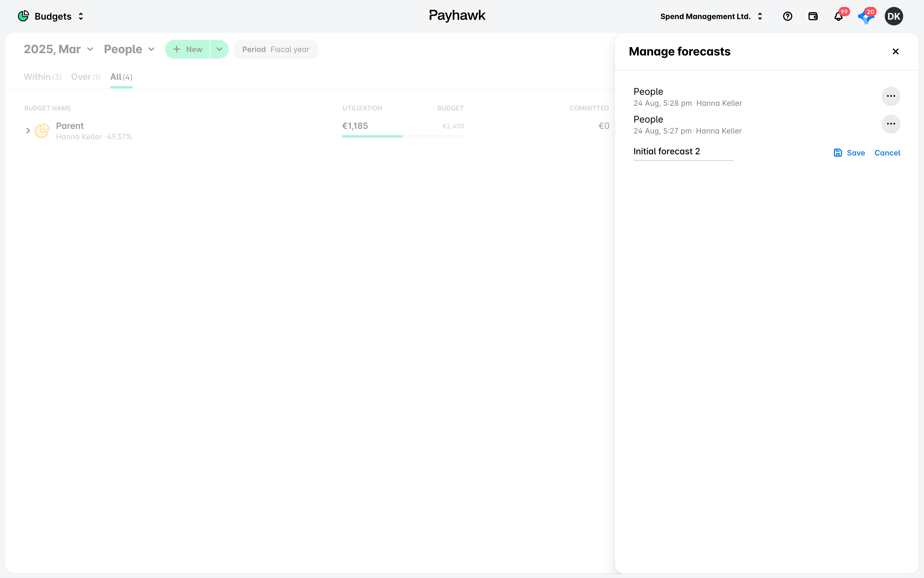Image resolution: width=924 pixels, height=578 pixels.
Task: Click the Budget Name column header
Action: pyautogui.click(x=47, y=108)
